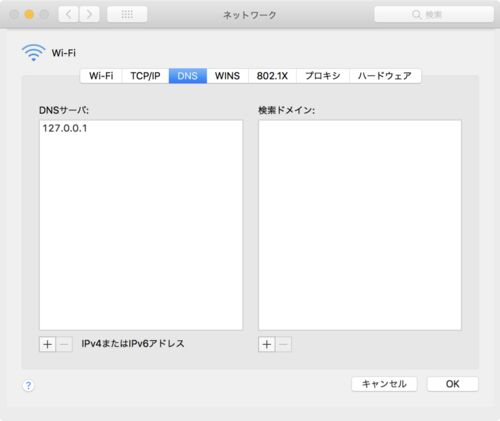This screenshot has width=500, height=421.
Task: Add a DNS server with plus button
Action: [48, 344]
